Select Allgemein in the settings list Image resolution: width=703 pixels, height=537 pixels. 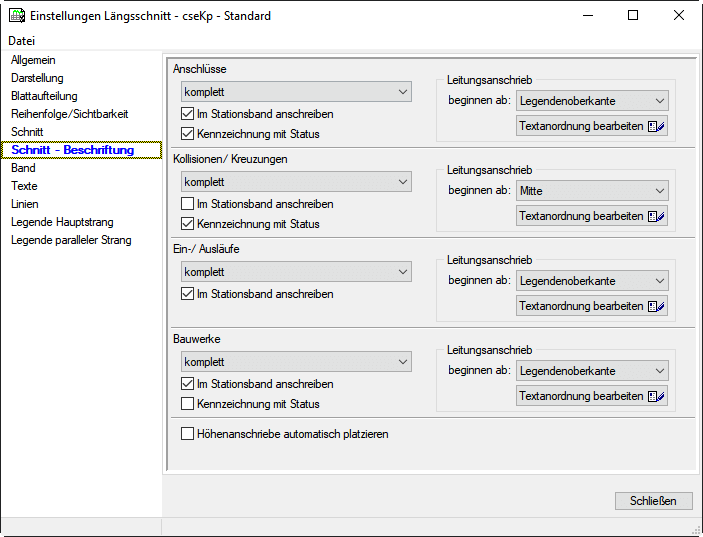pos(33,60)
